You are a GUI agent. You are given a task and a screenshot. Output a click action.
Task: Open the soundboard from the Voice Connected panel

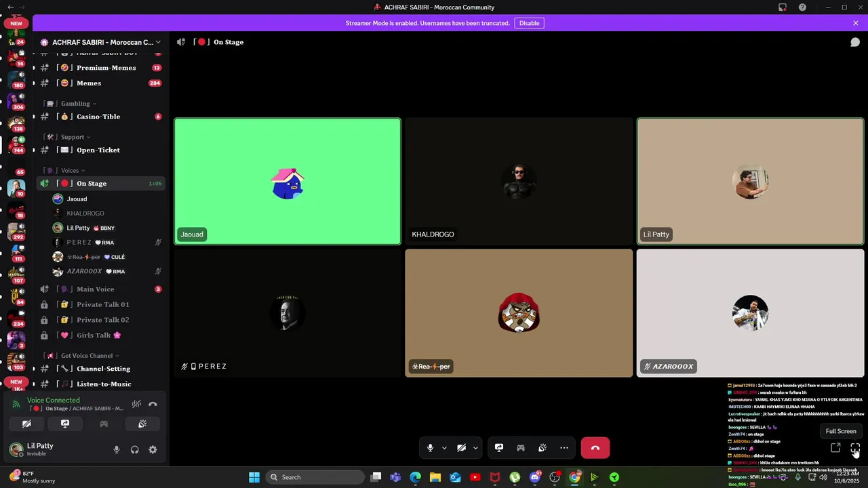pos(142,424)
